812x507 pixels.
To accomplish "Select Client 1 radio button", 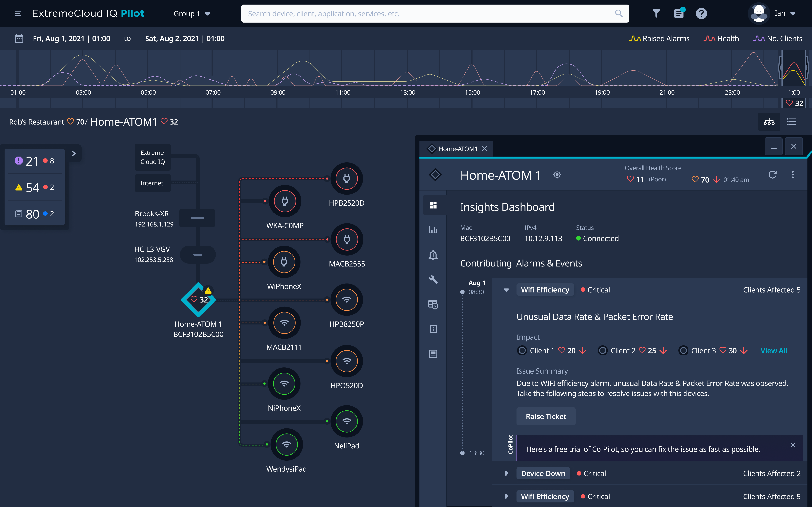I will tap(522, 351).
